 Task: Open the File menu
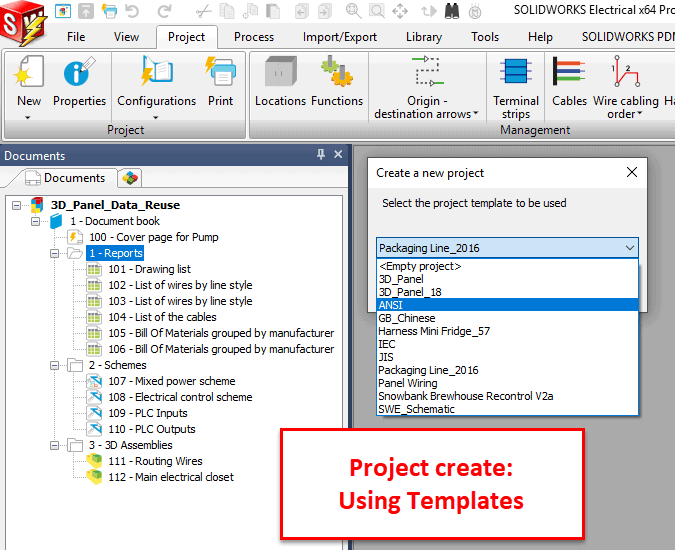76,37
